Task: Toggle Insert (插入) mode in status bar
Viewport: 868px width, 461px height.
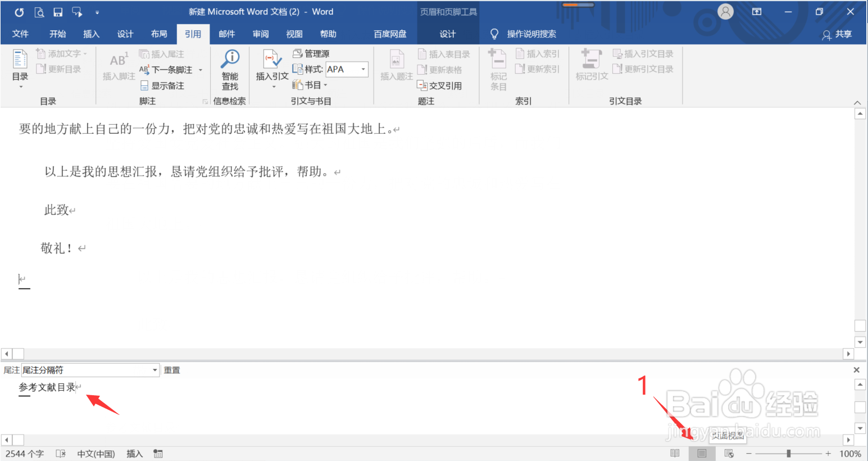Action: pos(135,454)
